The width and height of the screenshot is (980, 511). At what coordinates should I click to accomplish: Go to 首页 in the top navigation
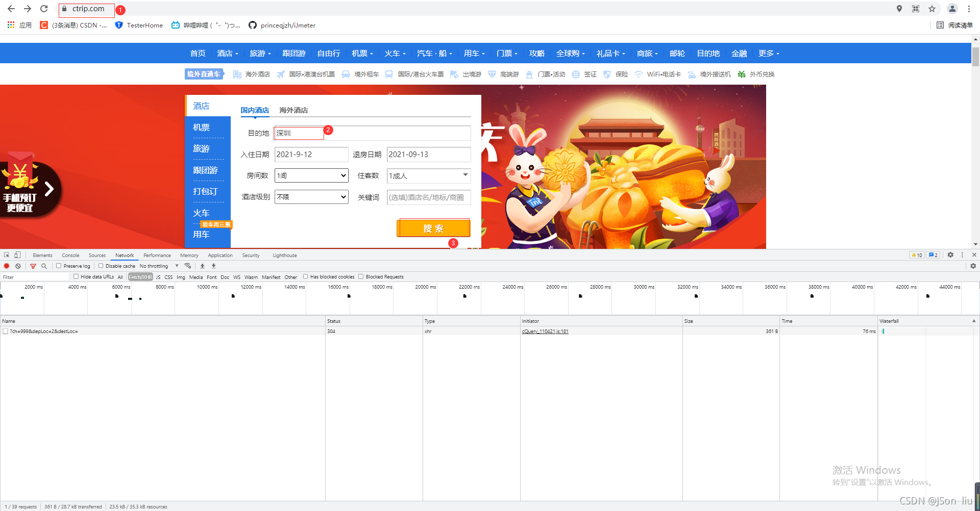pos(198,54)
